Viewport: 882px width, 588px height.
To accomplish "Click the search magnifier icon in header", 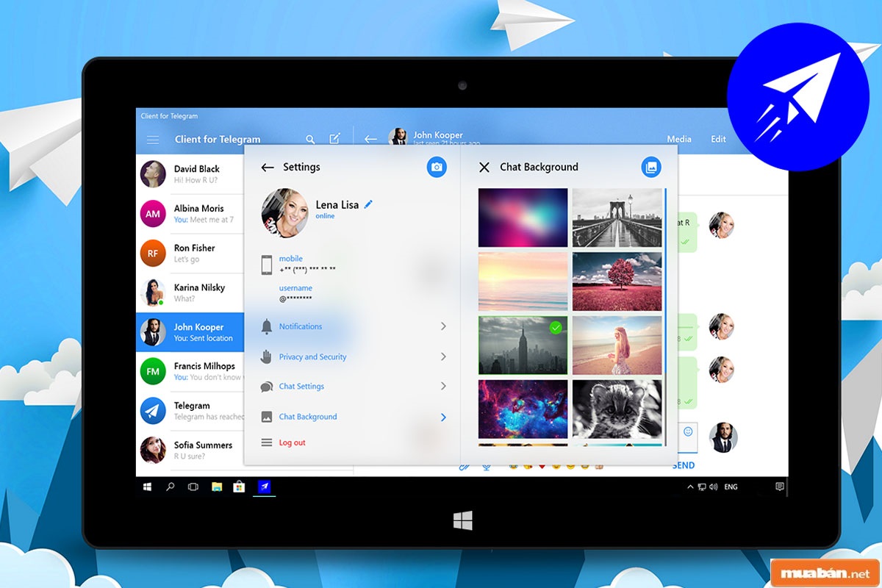I will click(x=311, y=139).
